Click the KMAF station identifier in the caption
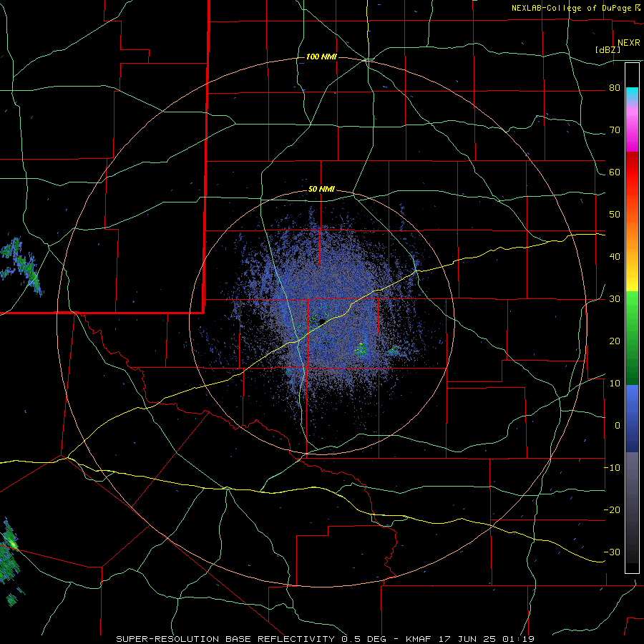 pos(420,639)
